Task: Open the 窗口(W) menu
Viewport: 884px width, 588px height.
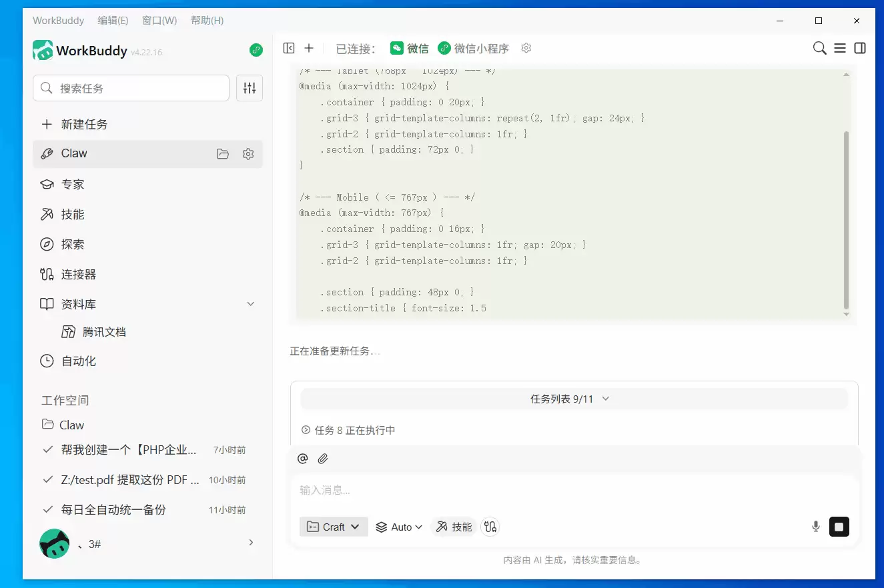Action: [x=159, y=20]
